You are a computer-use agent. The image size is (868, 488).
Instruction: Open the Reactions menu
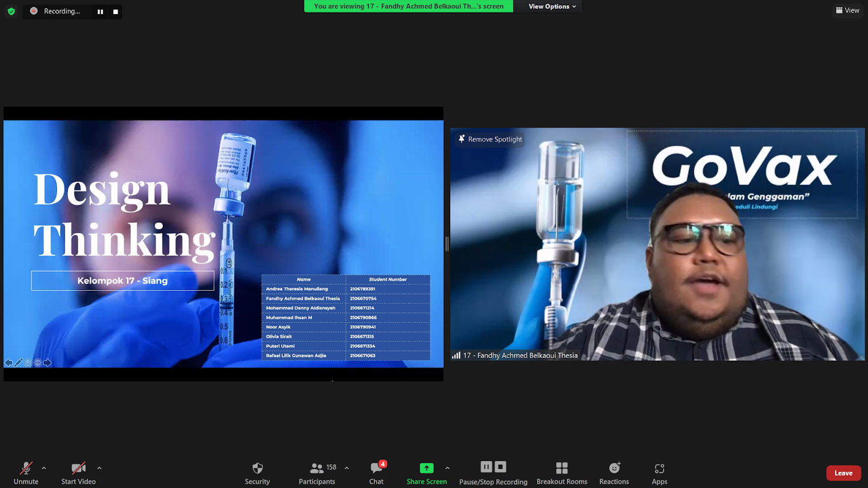pos(614,473)
